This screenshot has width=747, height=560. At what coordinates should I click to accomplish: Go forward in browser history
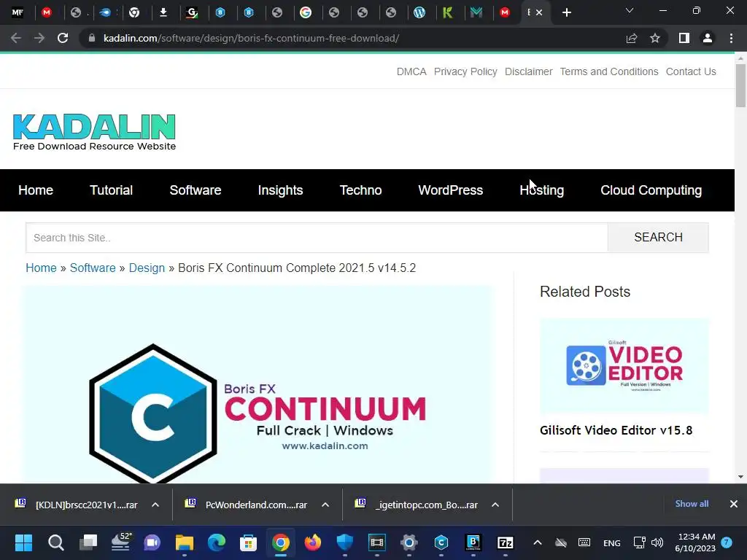pos(39,38)
